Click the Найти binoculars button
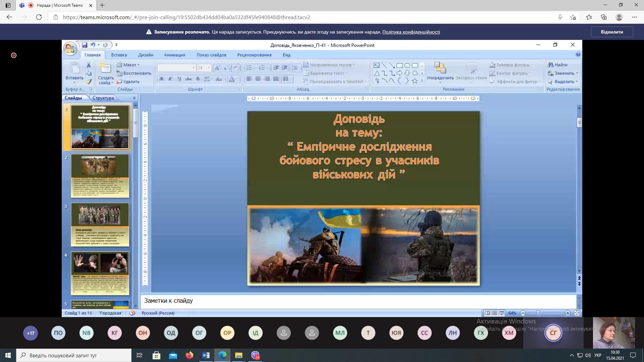 557,65
